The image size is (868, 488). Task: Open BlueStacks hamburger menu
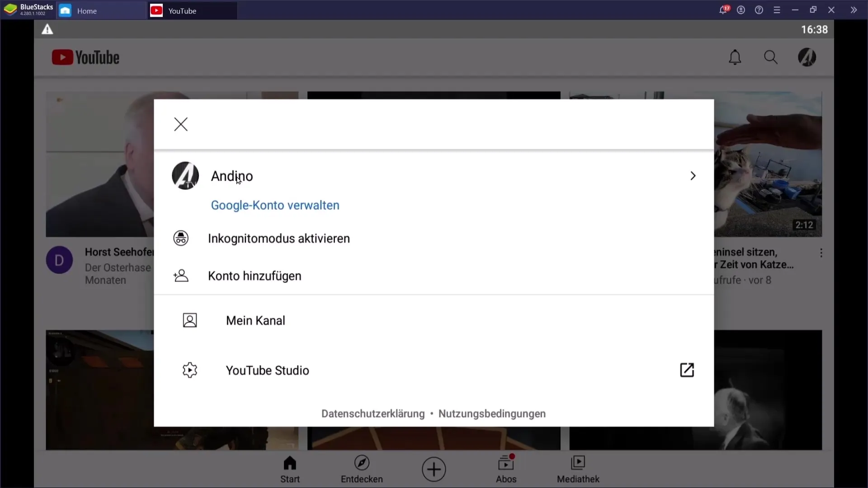click(x=777, y=9)
